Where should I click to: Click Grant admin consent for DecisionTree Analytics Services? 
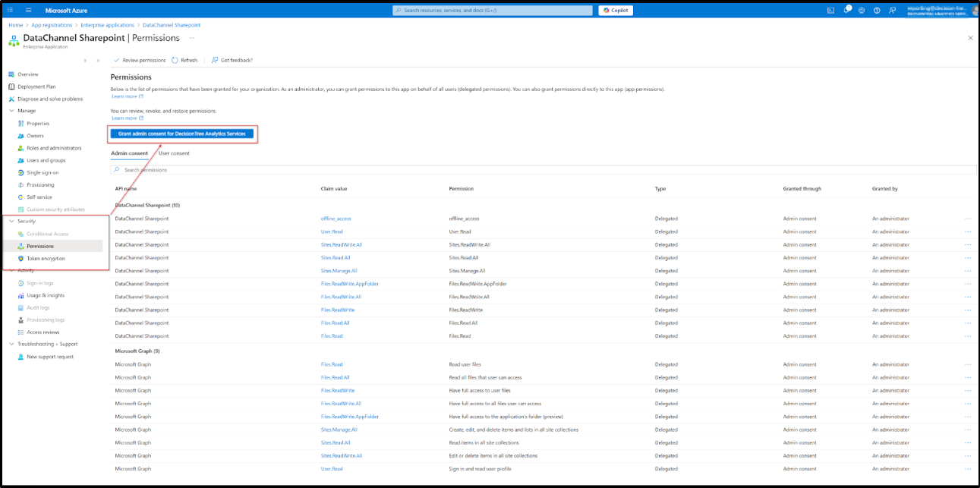tap(183, 134)
